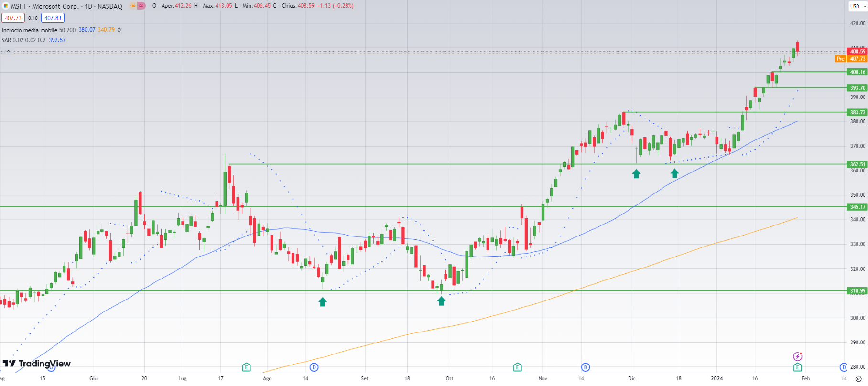The image size is (868, 386).
Task: Select the Incrocio media mobile 50 200 indicator
Action: click(39, 30)
